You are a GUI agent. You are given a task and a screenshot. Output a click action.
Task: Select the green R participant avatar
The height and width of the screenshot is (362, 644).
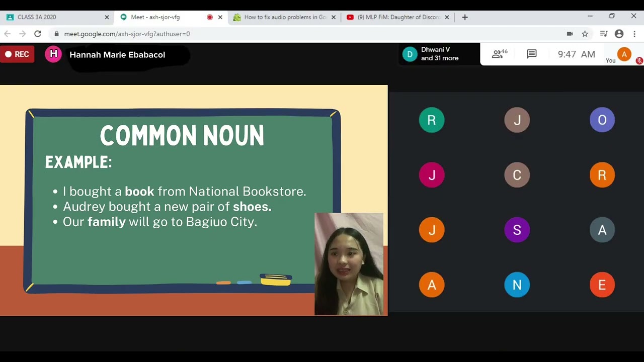click(x=432, y=120)
